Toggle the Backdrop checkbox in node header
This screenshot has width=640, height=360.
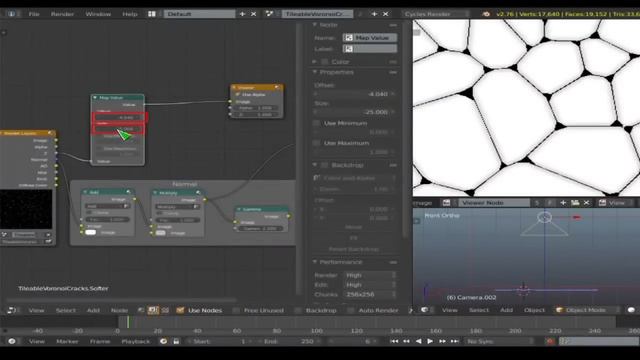[x=298, y=310]
